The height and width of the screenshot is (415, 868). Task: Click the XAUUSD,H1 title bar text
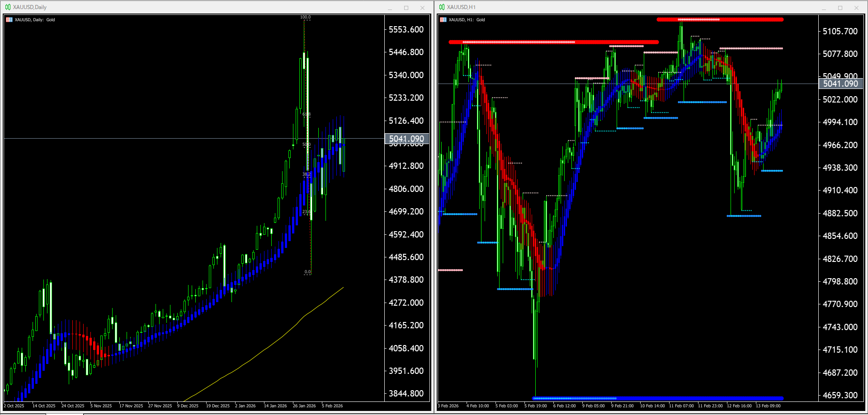click(461, 7)
